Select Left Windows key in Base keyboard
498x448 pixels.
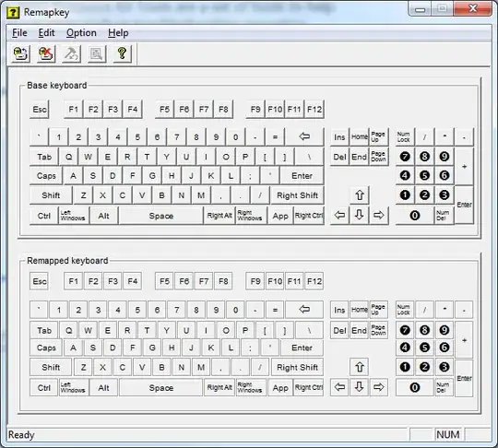coord(73,216)
